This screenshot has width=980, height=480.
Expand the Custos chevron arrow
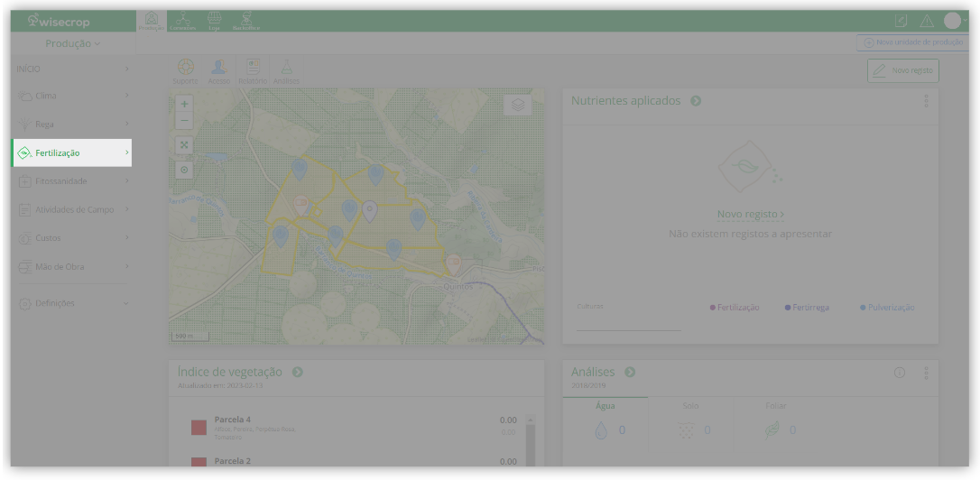click(x=127, y=238)
